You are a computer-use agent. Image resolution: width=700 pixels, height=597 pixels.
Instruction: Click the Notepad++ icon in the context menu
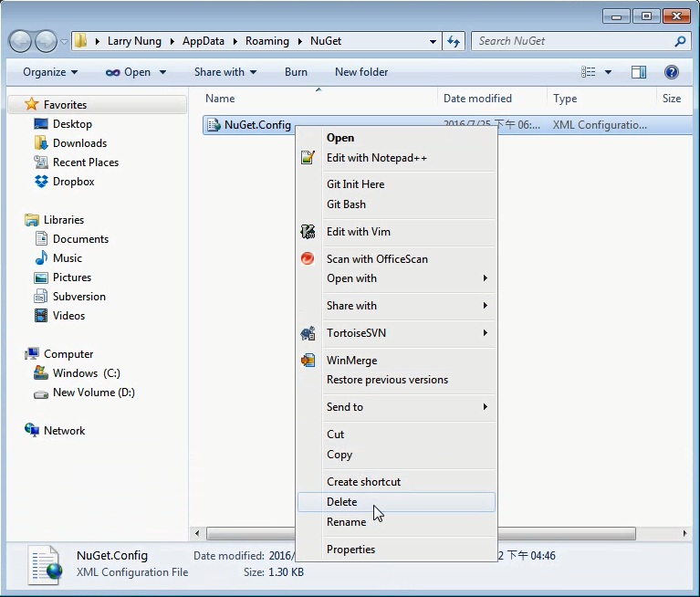[x=308, y=157]
